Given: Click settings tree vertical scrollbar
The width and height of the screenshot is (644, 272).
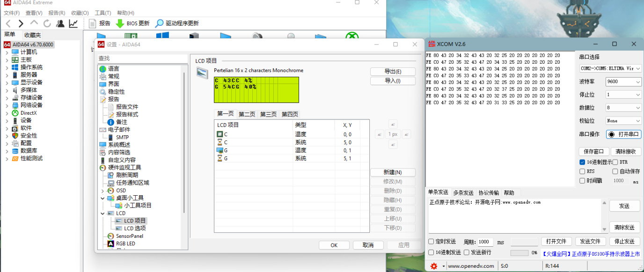Looking at the screenshot, I should [184, 143].
